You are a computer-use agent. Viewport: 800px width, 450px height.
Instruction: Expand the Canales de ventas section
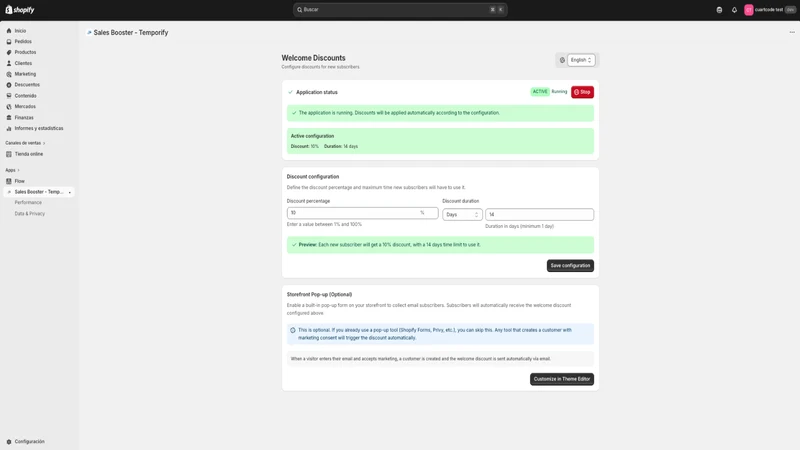pos(25,143)
